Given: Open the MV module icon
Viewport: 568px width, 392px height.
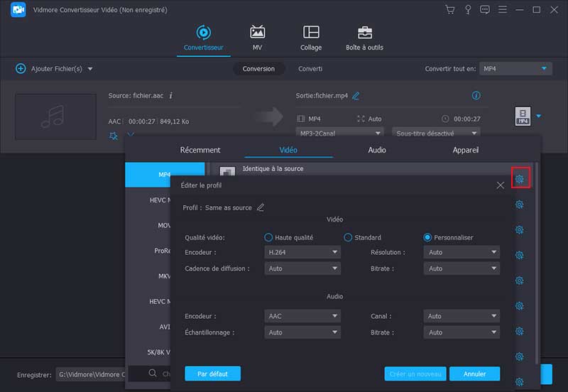Looking at the screenshot, I should 257,33.
